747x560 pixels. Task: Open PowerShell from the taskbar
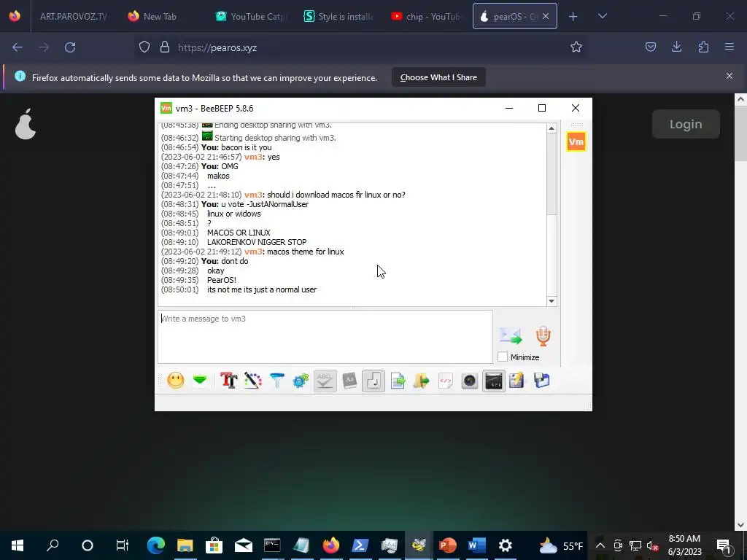360,545
